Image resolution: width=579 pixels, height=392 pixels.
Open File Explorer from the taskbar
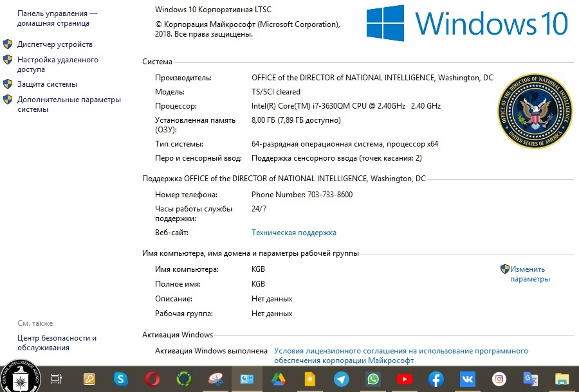(562, 379)
